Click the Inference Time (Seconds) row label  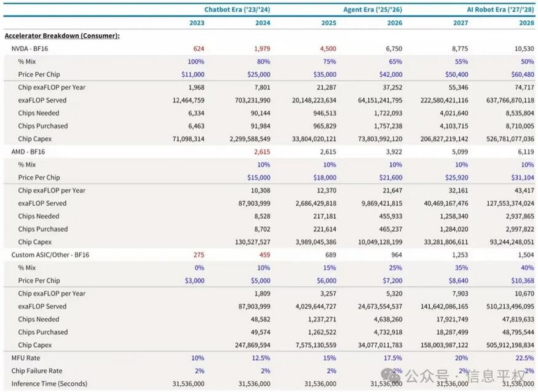(x=49, y=383)
